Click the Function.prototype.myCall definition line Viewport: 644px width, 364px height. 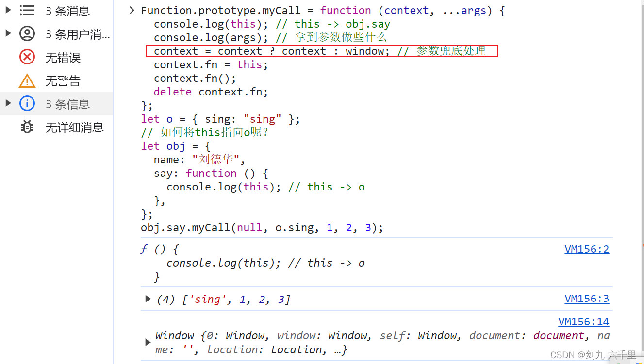coord(323,11)
